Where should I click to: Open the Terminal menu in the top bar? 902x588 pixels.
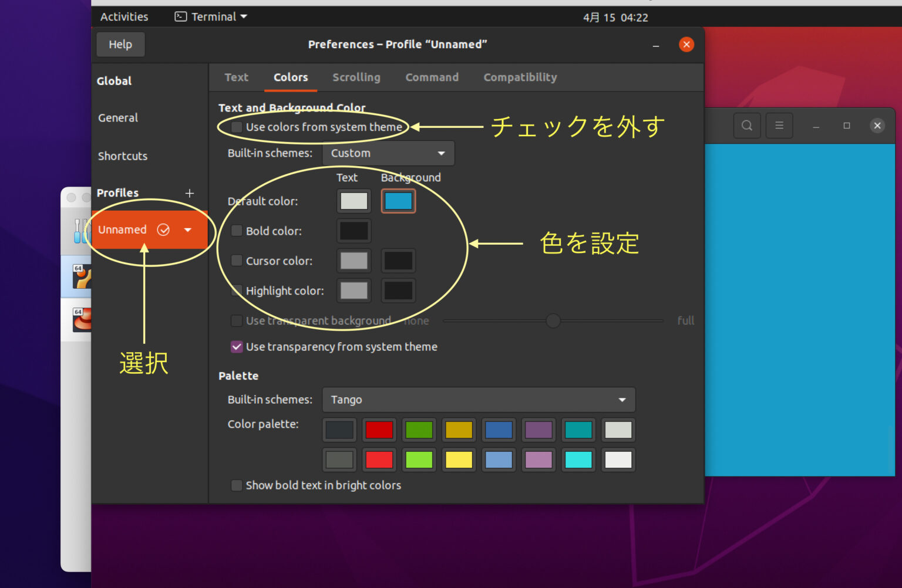coord(210,16)
